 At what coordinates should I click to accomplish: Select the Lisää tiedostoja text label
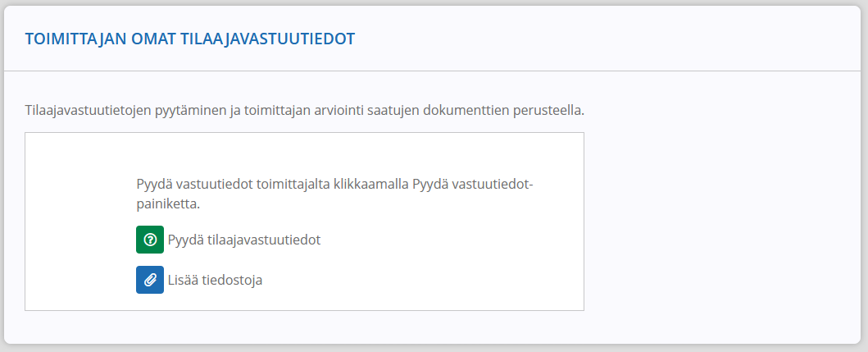coord(215,281)
